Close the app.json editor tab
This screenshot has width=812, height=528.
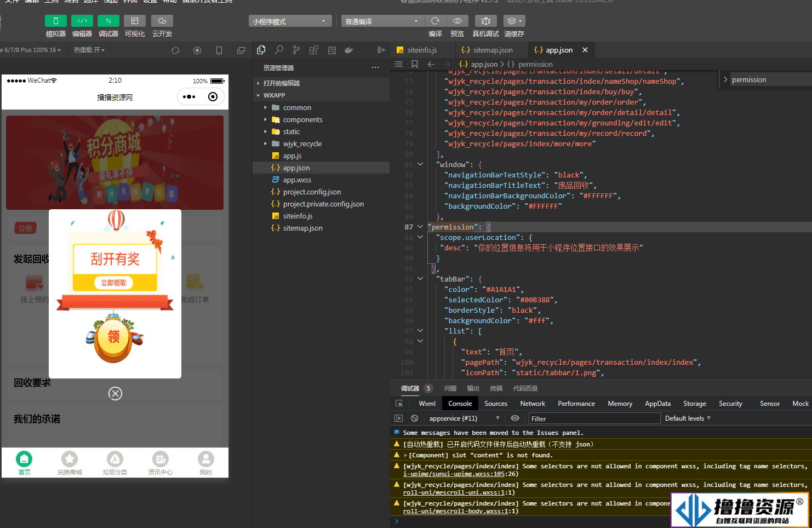tap(585, 50)
